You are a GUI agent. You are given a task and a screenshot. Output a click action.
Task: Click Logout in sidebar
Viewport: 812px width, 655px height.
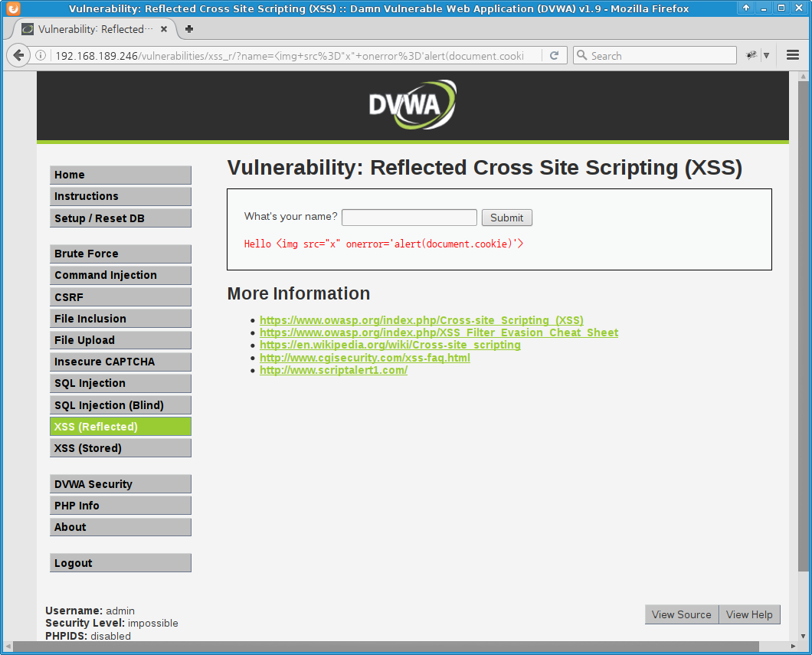tap(121, 563)
